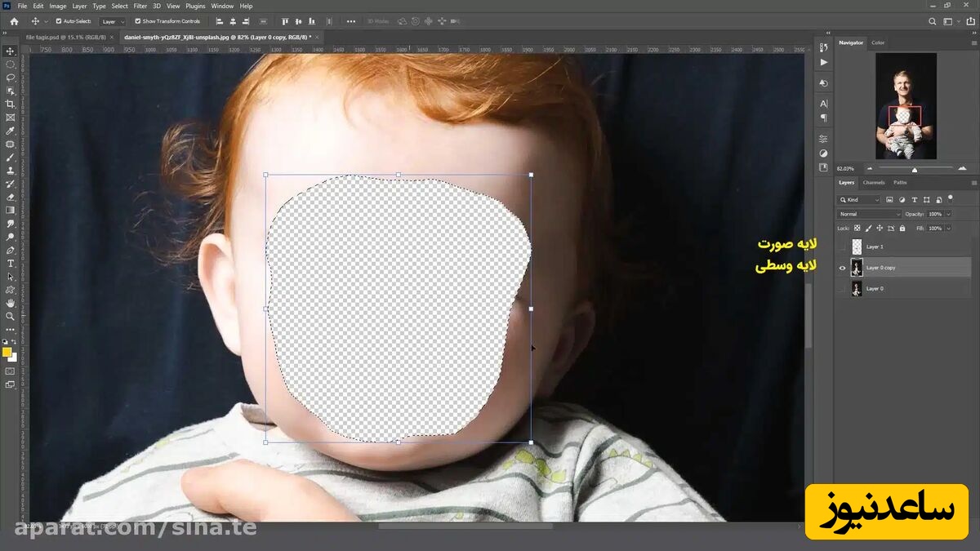Open the Filter menu
The width and height of the screenshot is (980, 551).
click(x=140, y=6)
